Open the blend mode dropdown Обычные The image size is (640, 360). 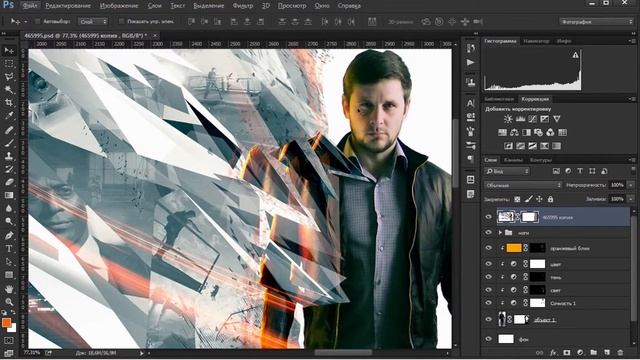523,185
